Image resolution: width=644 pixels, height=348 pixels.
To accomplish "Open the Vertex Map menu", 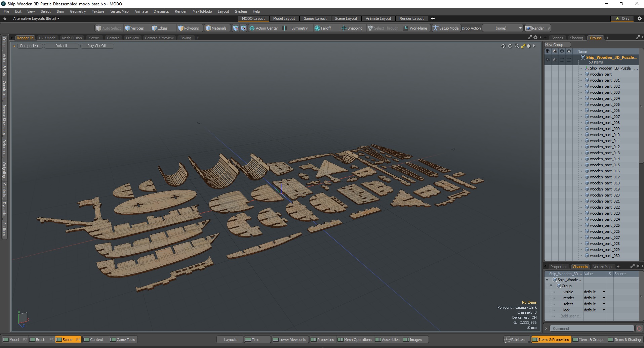I will [x=119, y=11].
